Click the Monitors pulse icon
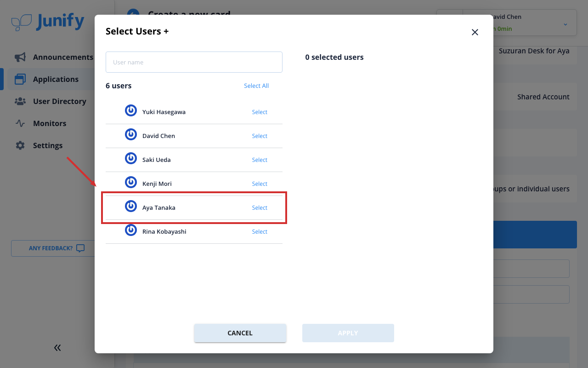This screenshot has height=368, width=588. point(20,123)
